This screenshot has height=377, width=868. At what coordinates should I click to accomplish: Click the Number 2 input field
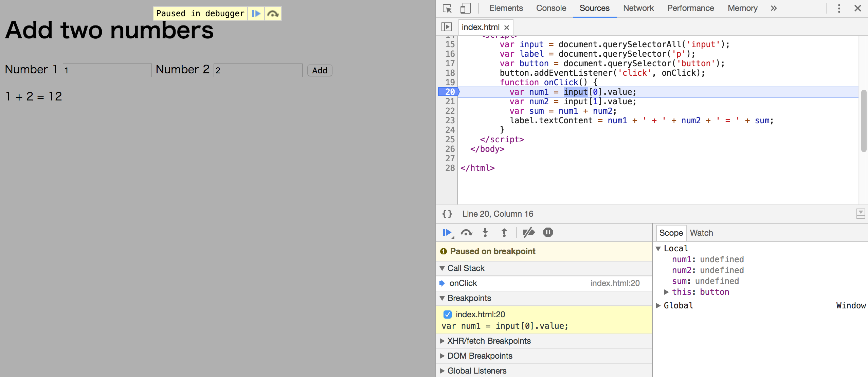(258, 70)
